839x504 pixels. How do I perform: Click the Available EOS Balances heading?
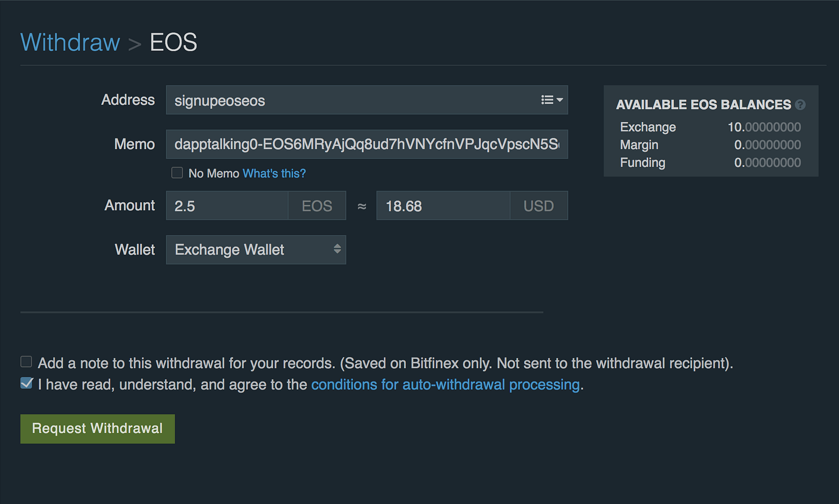tap(703, 105)
